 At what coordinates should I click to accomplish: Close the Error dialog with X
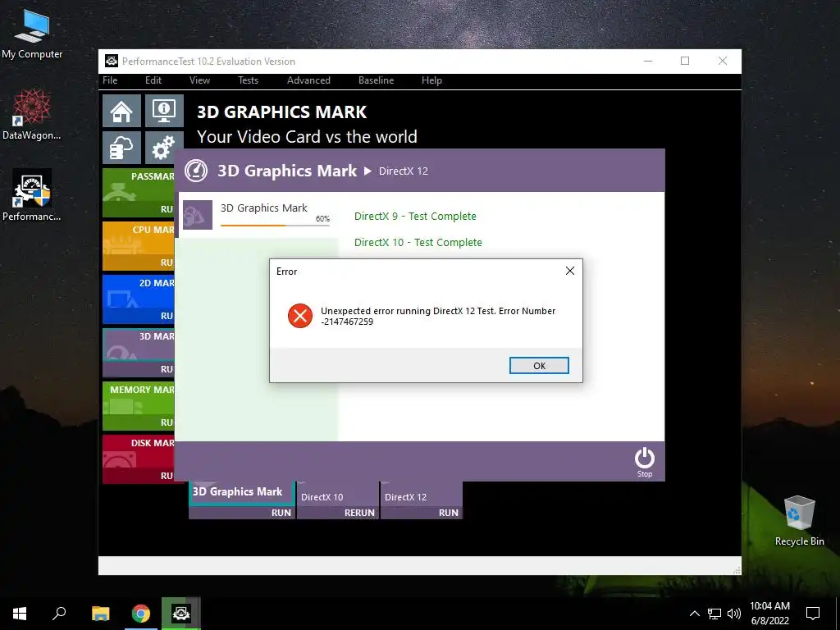(570, 271)
